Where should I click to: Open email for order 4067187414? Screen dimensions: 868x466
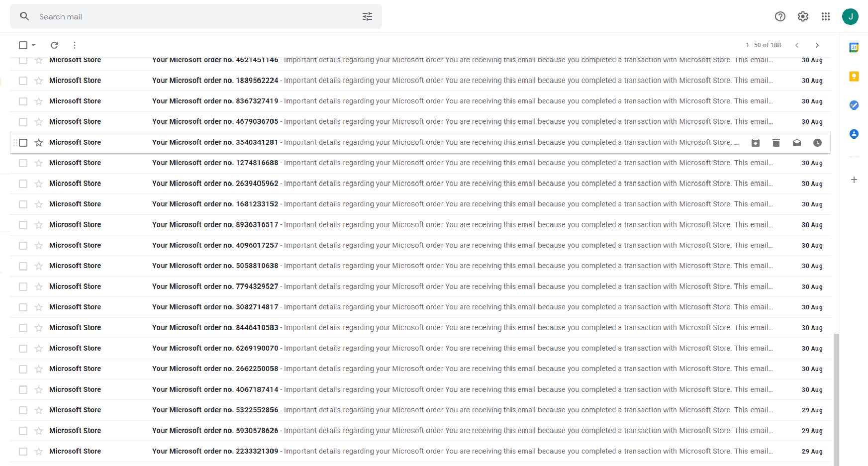[420, 390]
